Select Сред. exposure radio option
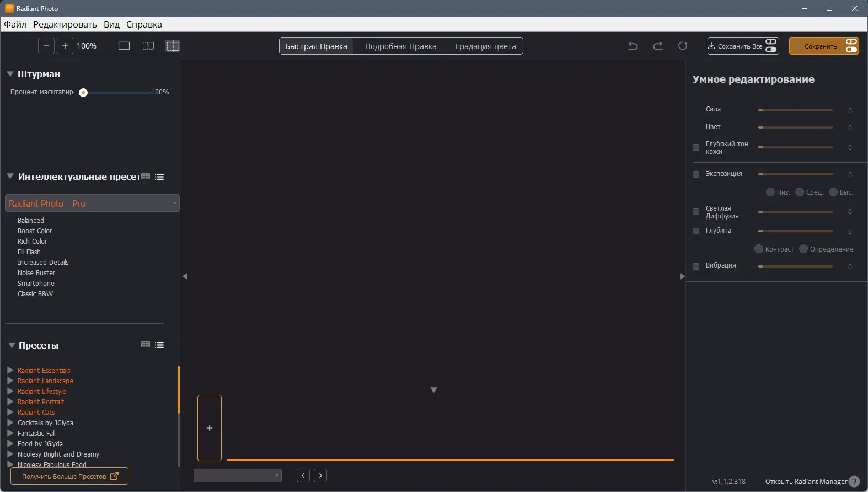 (800, 192)
